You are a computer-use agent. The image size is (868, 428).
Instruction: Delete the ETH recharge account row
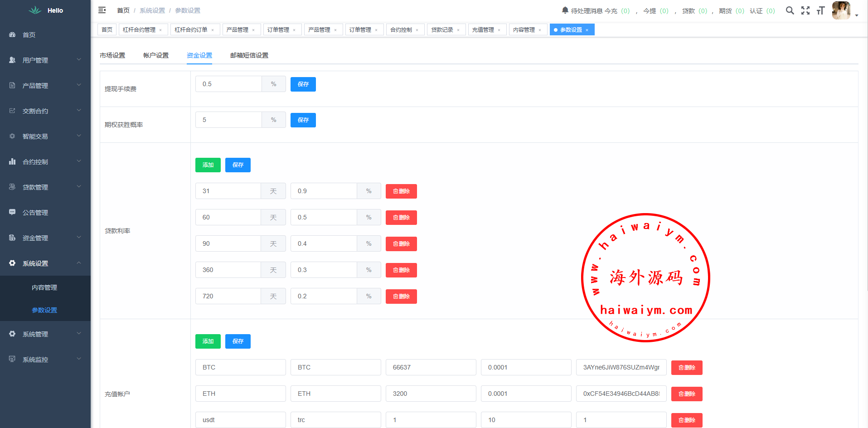click(x=687, y=394)
